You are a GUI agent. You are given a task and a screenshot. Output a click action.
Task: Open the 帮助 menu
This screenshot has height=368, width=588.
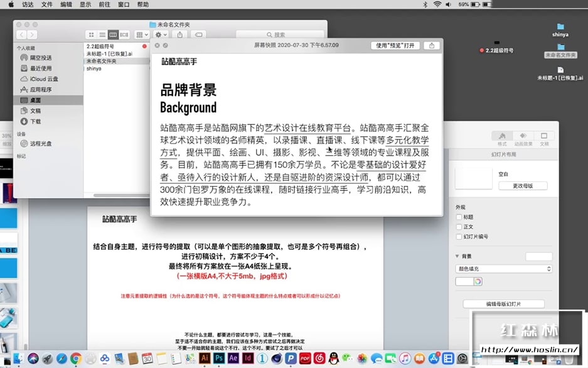pyautogui.click(x=143, y=4)
